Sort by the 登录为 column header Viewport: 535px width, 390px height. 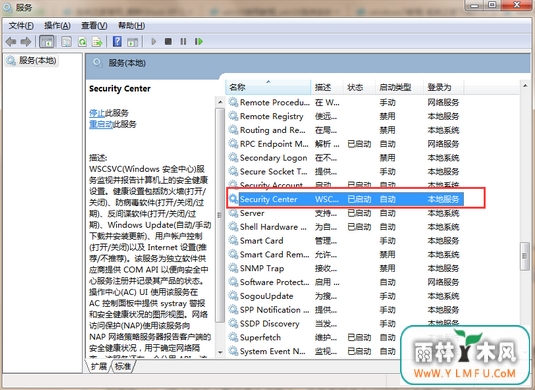click(444, 87)
